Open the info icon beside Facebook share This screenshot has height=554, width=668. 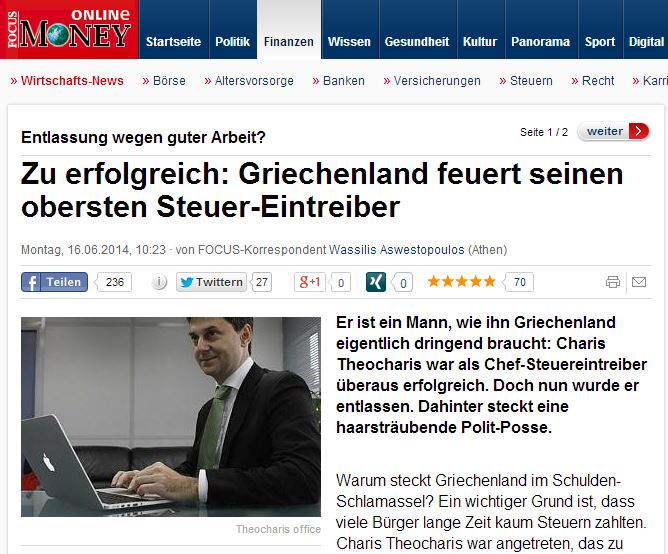pyautogui.click(x=159, y=282)
